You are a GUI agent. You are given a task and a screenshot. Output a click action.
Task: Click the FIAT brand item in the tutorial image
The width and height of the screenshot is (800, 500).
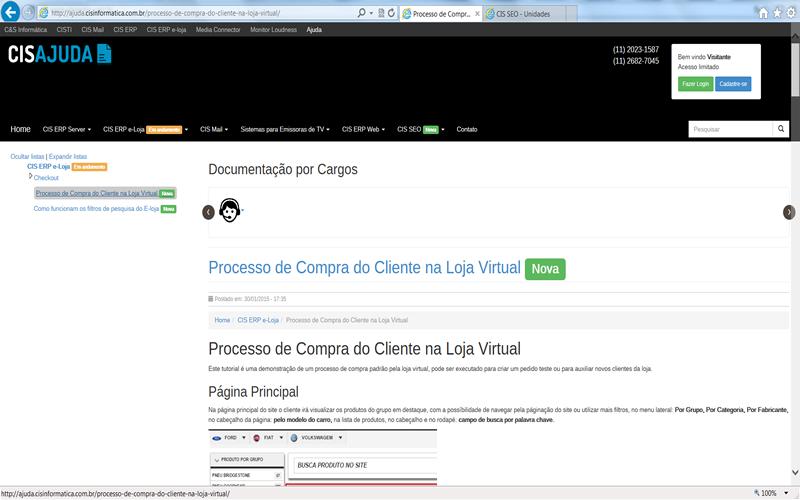point(268,438)
